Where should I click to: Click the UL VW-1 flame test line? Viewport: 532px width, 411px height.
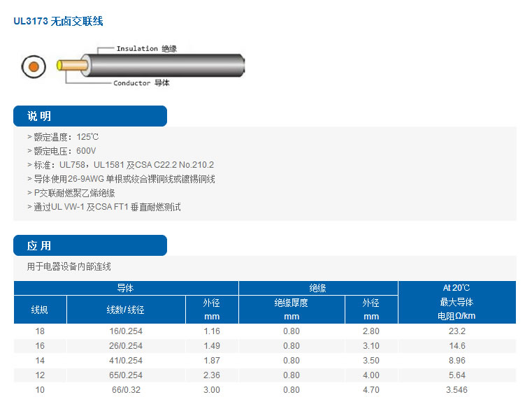pos(103,207)
